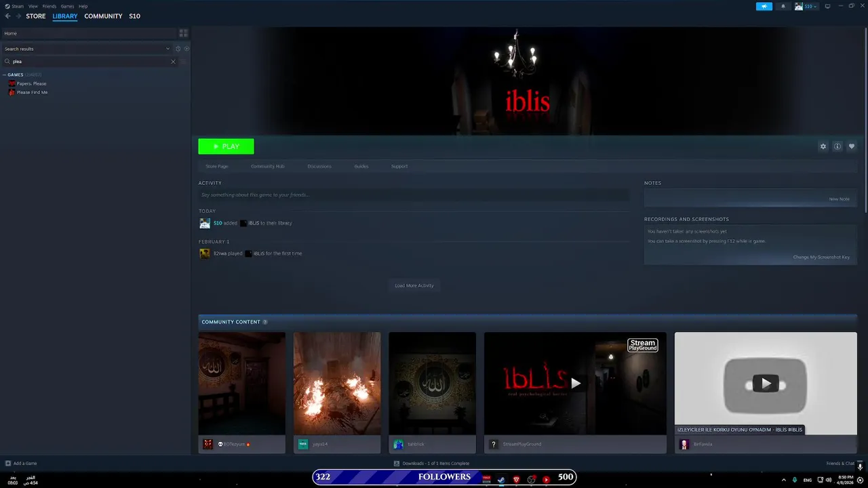Image resolution: width=868 pixels, height=488 pixels.
Task: Go to library Home
Action: (89, 33)
